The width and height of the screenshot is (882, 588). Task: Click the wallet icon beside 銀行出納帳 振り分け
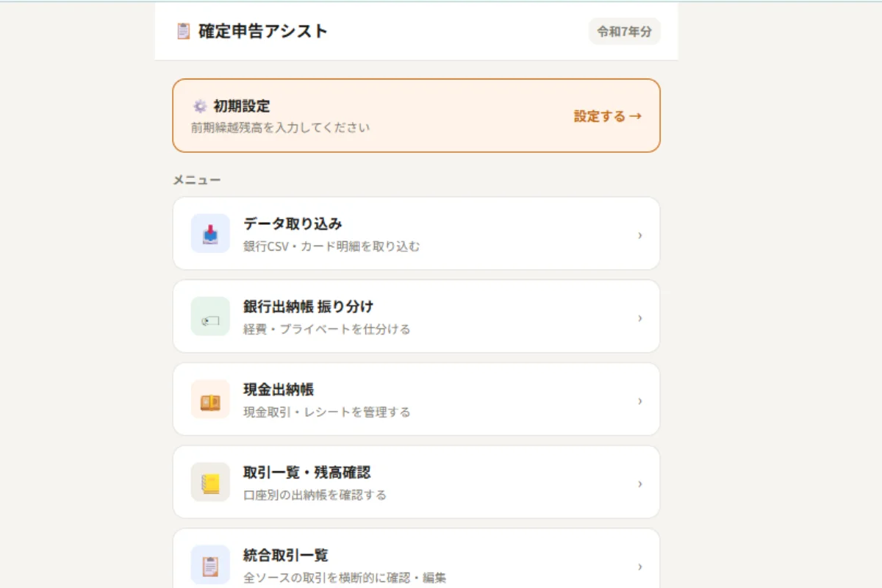pyautogui.click(x=210, y=316)
